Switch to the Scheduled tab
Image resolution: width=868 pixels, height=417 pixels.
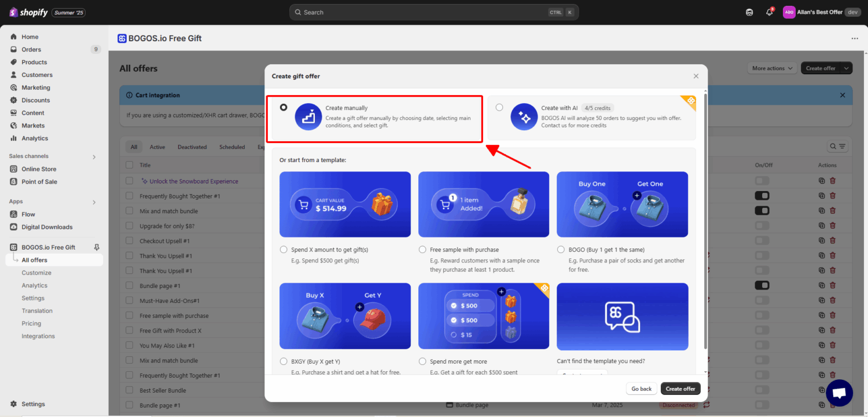232,147
